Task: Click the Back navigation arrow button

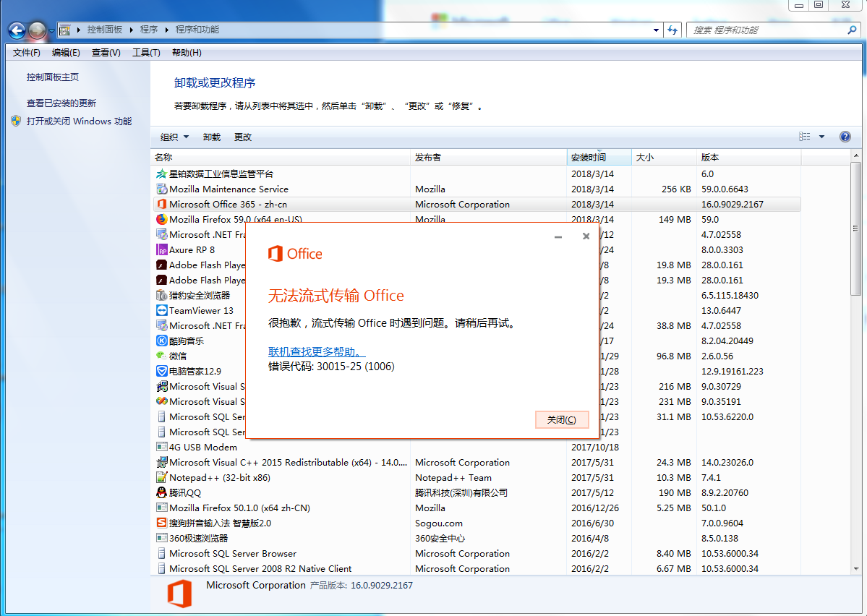Action: tap(17, 30)
